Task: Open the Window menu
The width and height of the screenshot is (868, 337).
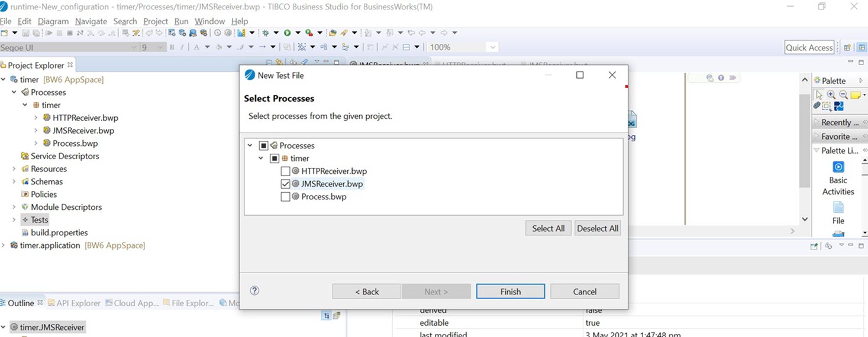Action: pyautogui.click(x=209, y=21)
